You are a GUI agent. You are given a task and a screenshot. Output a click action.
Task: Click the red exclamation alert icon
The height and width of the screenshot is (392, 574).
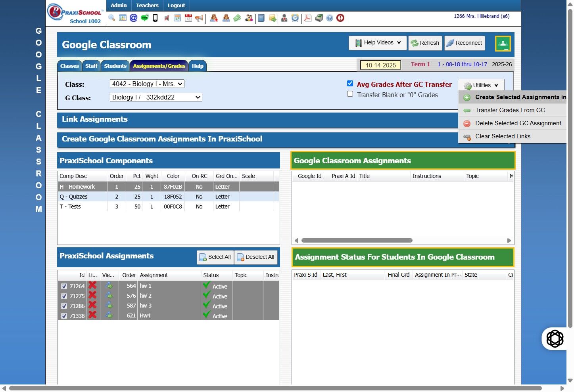[340, 18]
